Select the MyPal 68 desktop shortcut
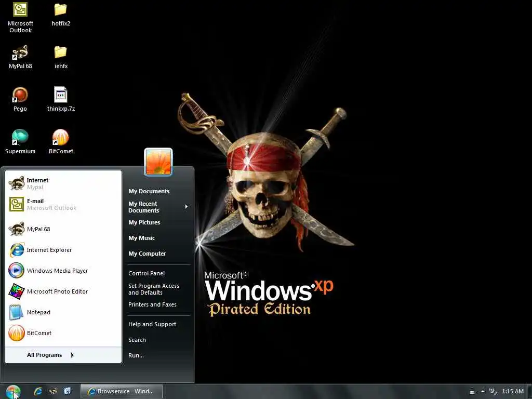Image resolution: width=532 pixels, height=399 pixels. pos(20,57)
